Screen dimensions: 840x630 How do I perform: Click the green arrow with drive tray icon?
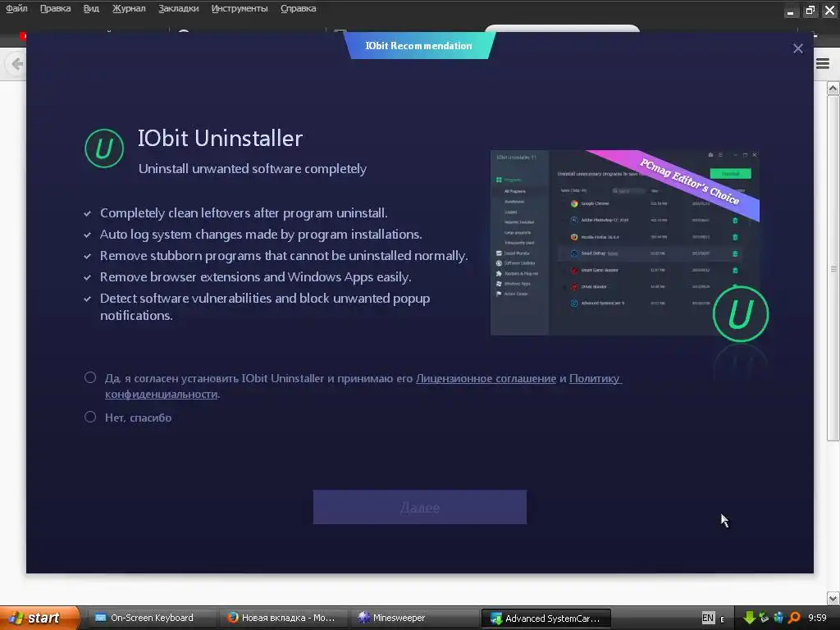click(x=764, y=618)
